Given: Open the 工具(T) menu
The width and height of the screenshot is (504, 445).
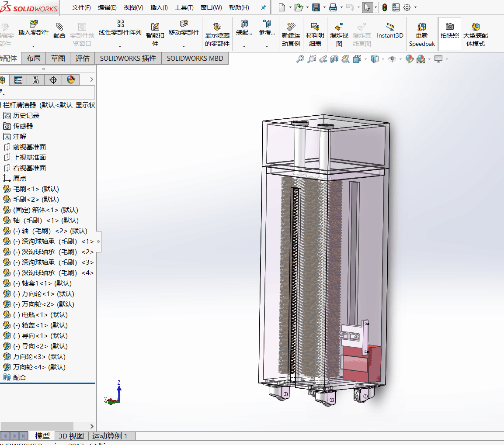Looking at the screenshot, I should 184,7.
